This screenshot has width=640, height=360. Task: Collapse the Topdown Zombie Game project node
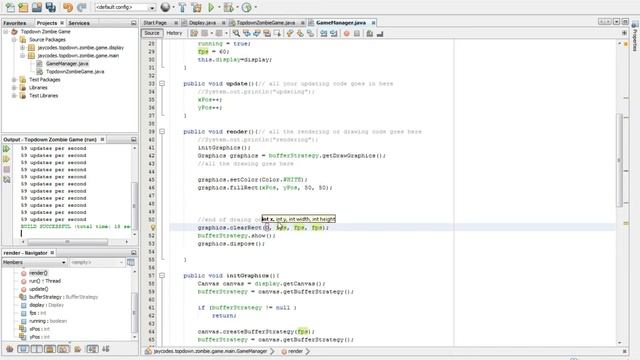(6, 31)
